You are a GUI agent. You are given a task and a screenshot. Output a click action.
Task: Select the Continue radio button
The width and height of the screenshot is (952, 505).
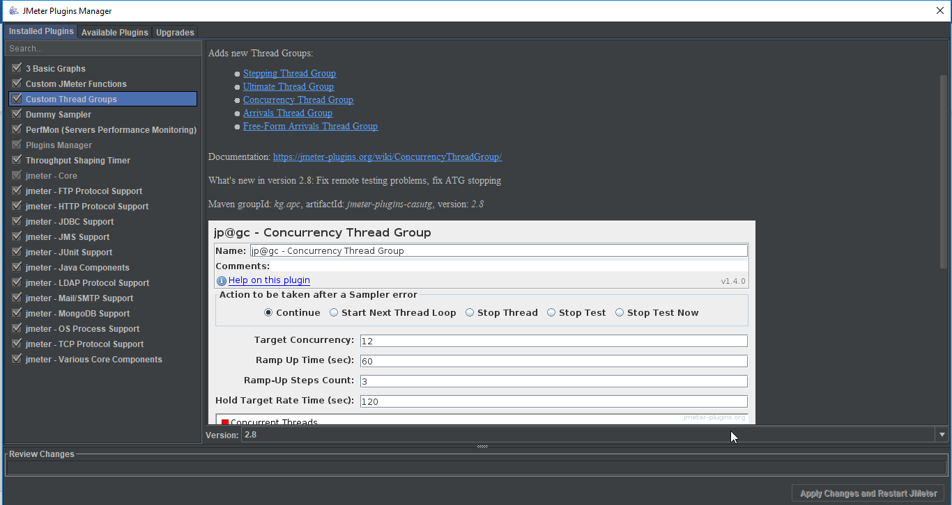(268, 313)
